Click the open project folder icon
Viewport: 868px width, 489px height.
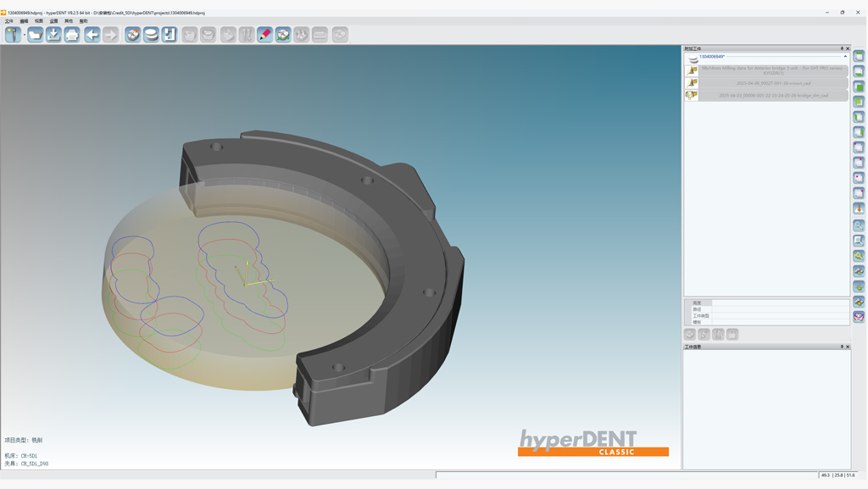[x=35, y=35]
